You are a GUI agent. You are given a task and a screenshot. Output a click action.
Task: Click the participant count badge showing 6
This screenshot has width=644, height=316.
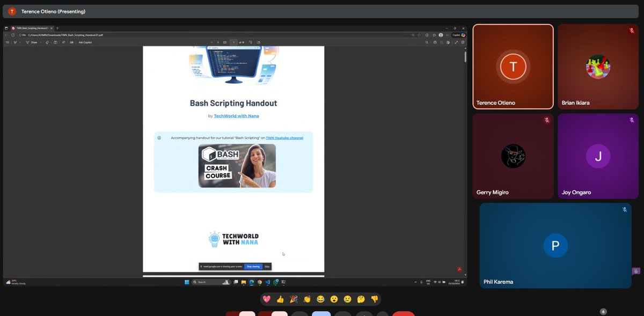(603, 311)
